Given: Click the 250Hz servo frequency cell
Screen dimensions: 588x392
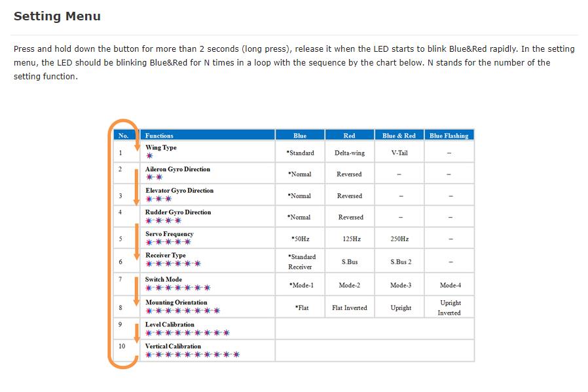Looking at the screenshot, I should 400,239.
